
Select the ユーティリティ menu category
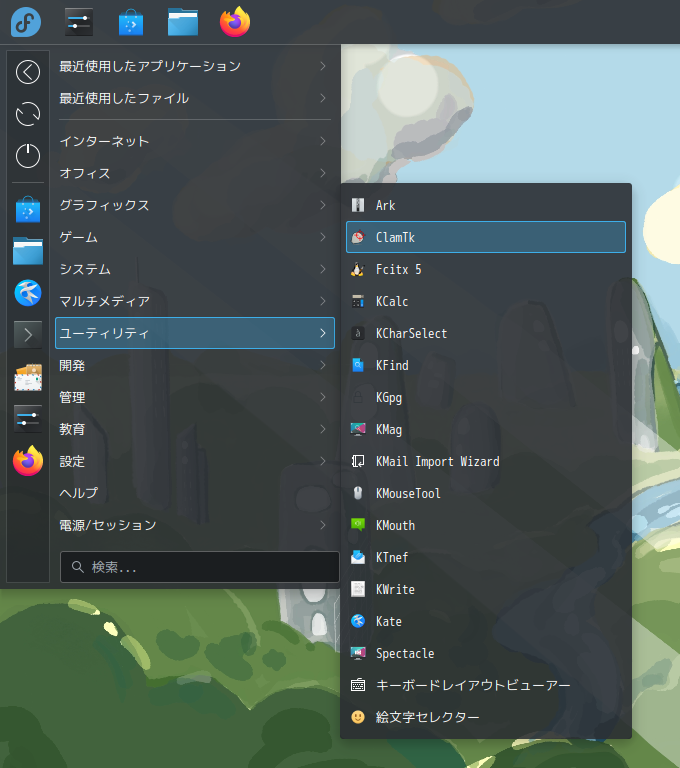195,333
